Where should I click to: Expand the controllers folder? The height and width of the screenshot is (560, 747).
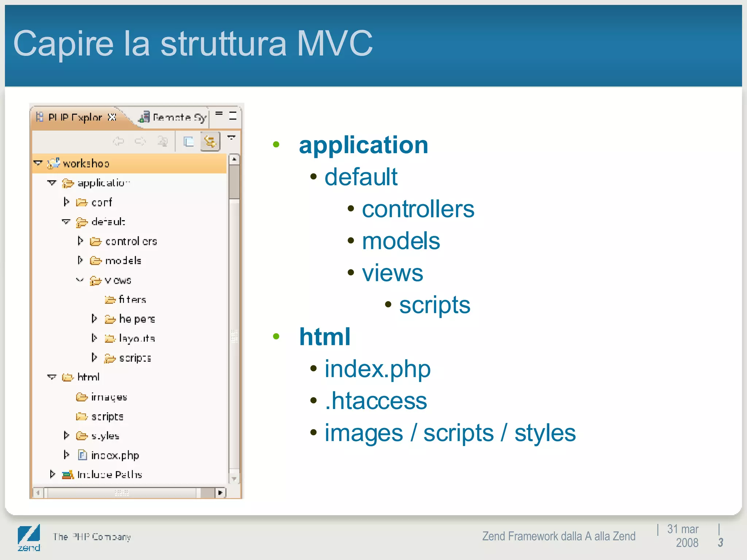[80, 241]
